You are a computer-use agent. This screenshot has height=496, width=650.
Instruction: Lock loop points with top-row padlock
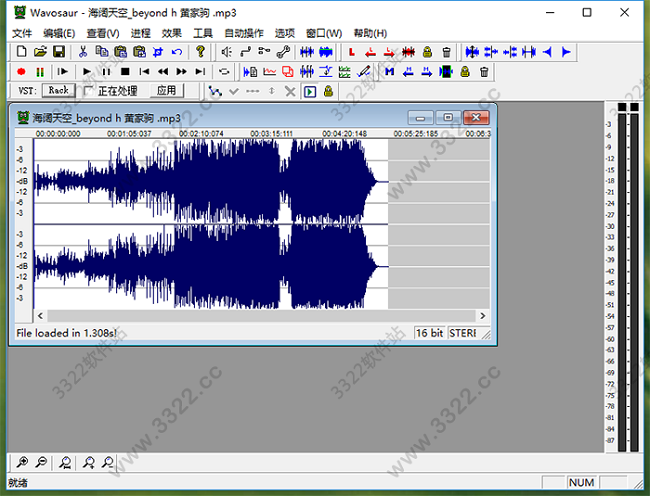pyautogui.click(x=427, y=52)
